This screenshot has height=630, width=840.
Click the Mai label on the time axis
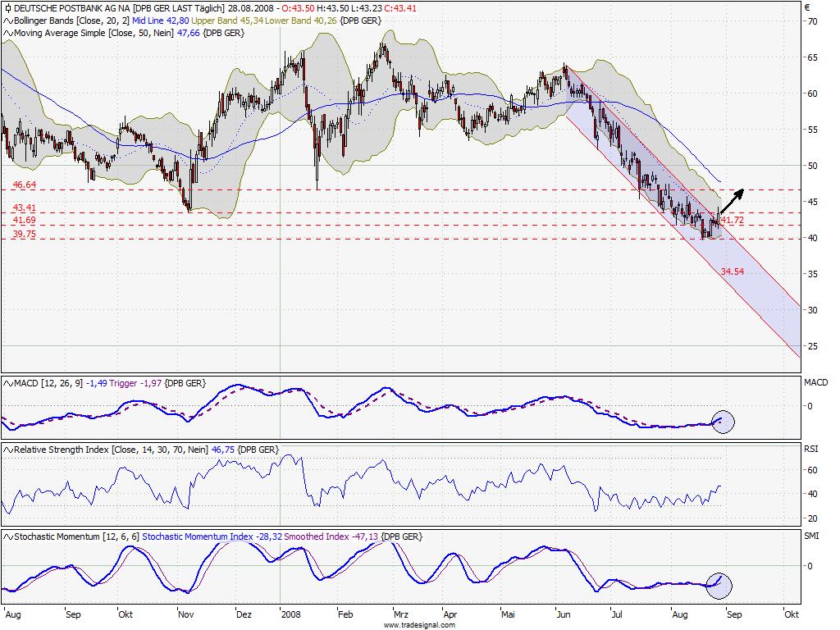click(508, 614)
